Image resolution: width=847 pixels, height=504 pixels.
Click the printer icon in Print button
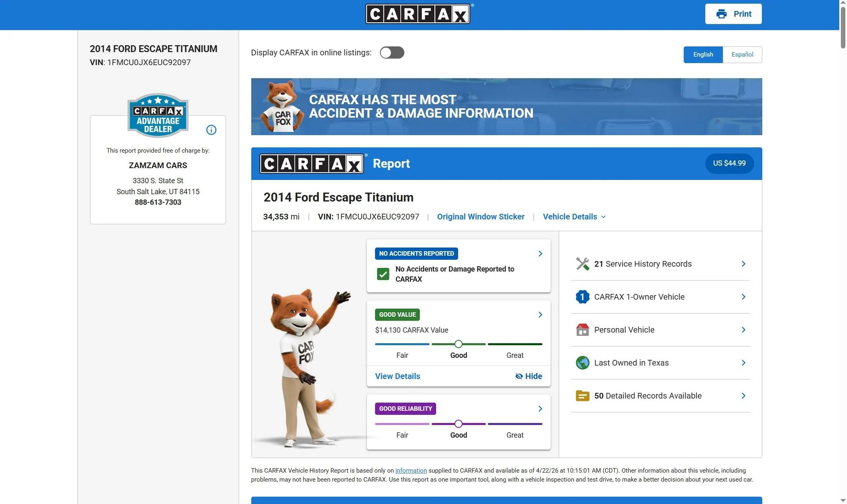721,14
